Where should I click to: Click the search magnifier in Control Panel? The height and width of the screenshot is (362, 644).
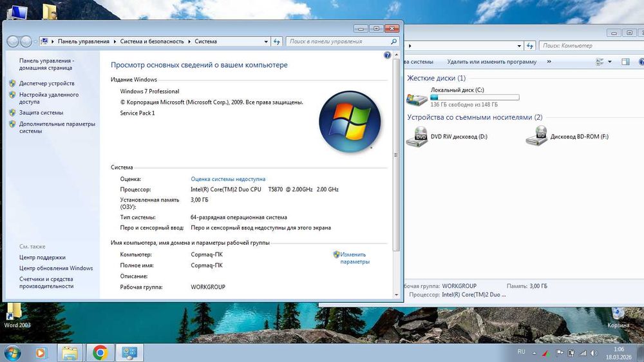click(x=393, y=41)
